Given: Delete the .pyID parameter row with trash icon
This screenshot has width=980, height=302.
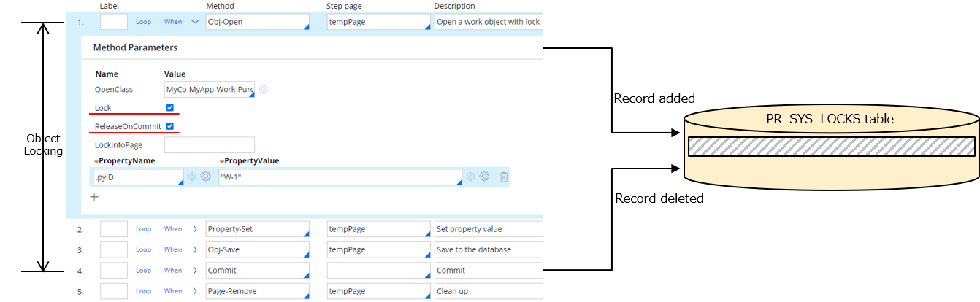Looking at the screenshot, I should [504, 177].
